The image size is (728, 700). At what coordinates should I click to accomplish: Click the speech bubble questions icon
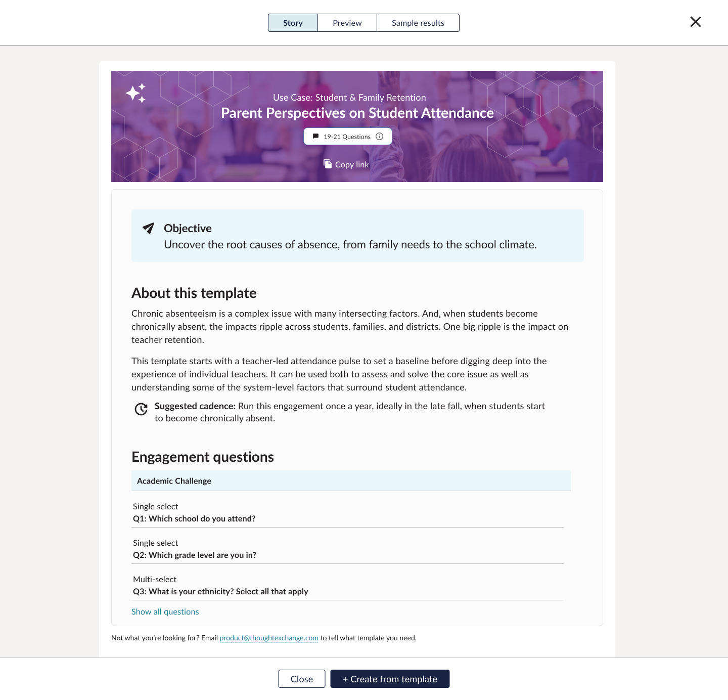316,137
